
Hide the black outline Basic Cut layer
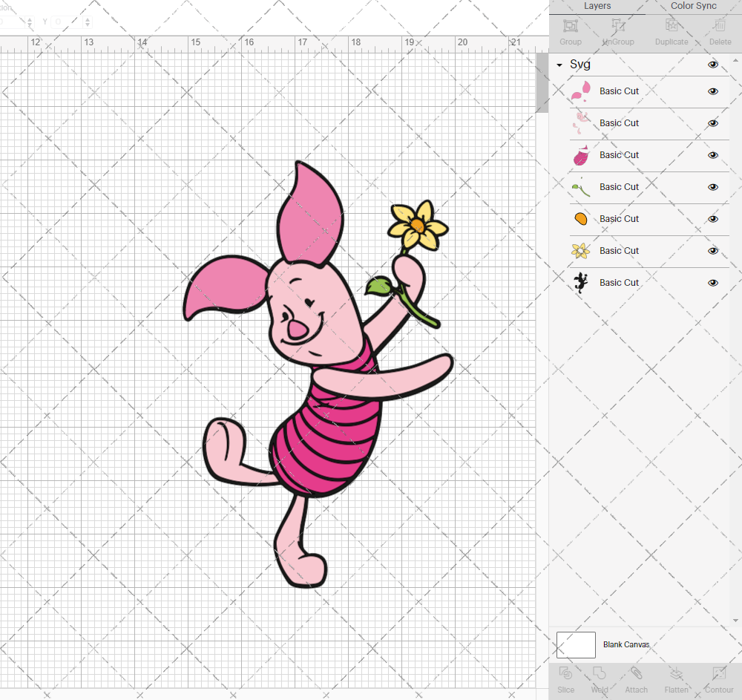click(712, 283)
